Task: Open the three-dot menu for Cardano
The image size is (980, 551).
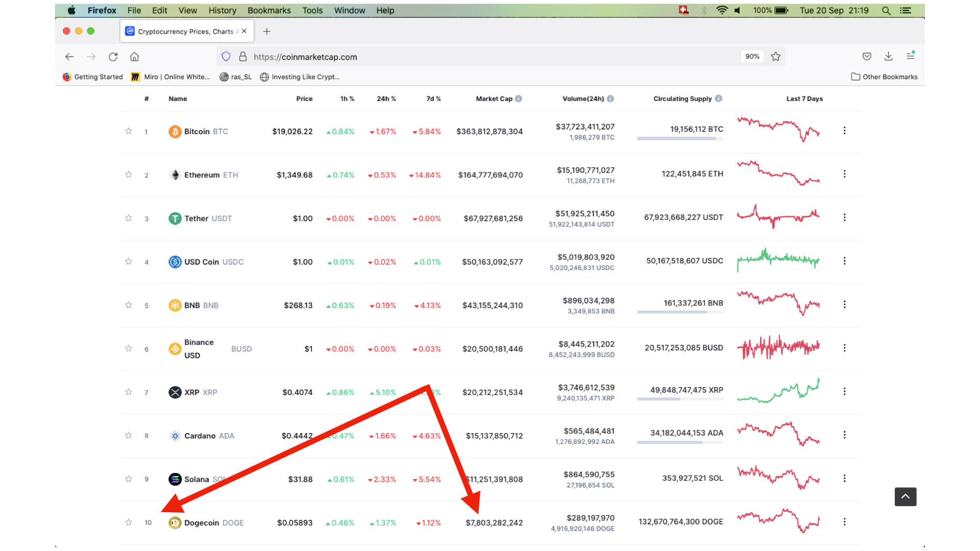Action: click(845, 435)
